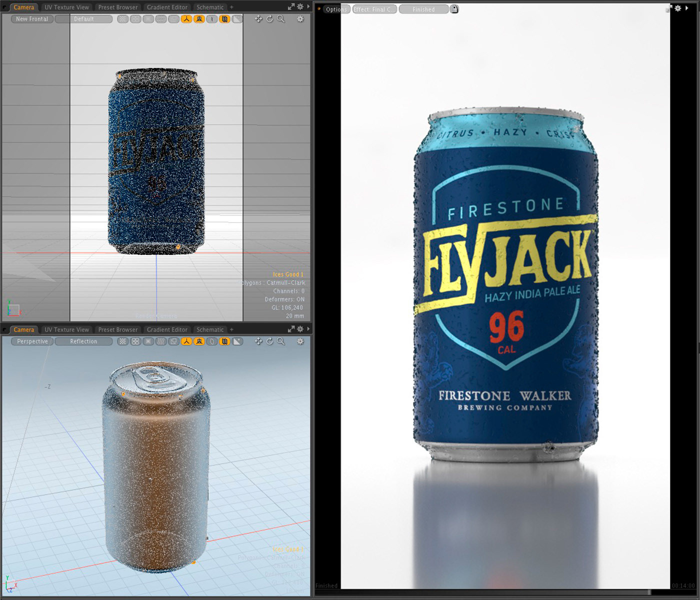Select UV Texture View tab in bottom viewport
The width and height of the screenshot is (700, 600).
[66, 329]
